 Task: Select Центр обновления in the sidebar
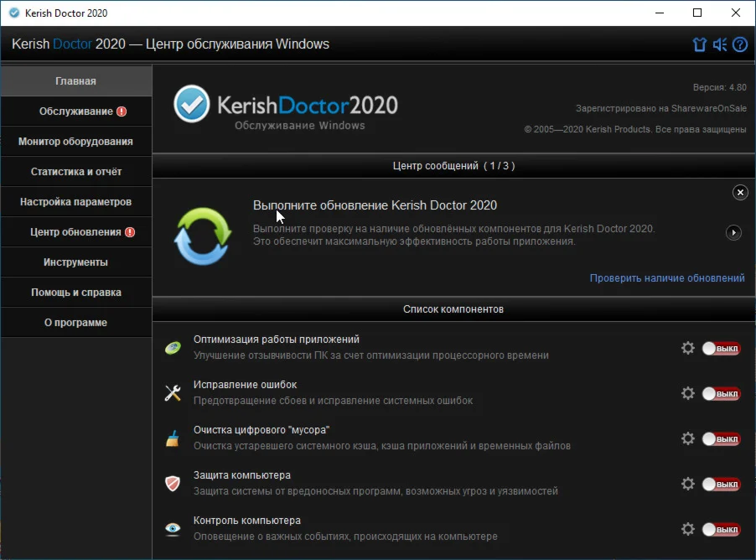[x=75, y=232]
